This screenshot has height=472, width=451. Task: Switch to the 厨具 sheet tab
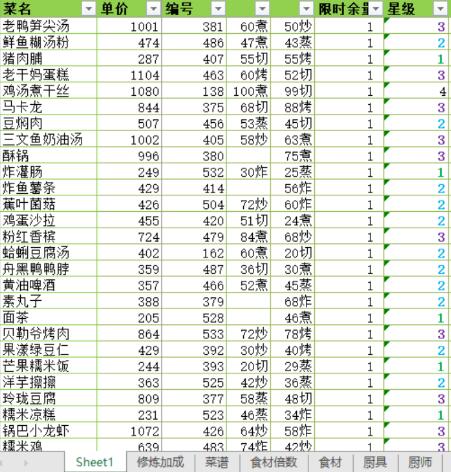(375, 462)
